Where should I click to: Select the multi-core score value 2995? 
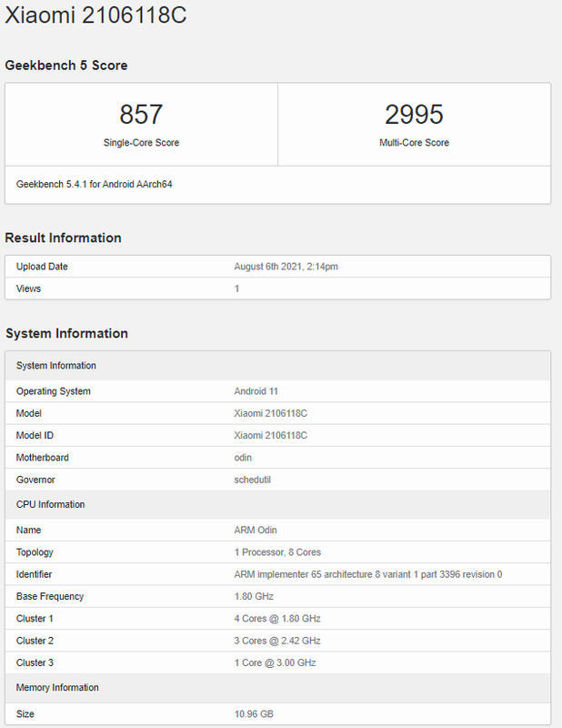pyautogui.click(x=414, y=115)
